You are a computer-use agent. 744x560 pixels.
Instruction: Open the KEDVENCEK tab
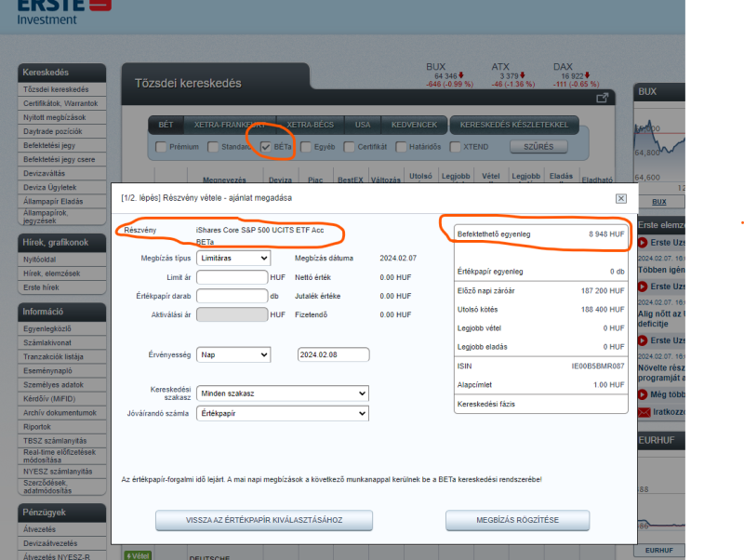coord(414,125)
